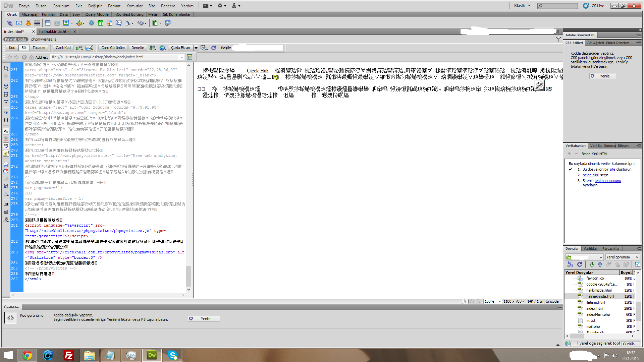Open the 100% zoom level dropdown
644x362 pixels.
(492, 301)
